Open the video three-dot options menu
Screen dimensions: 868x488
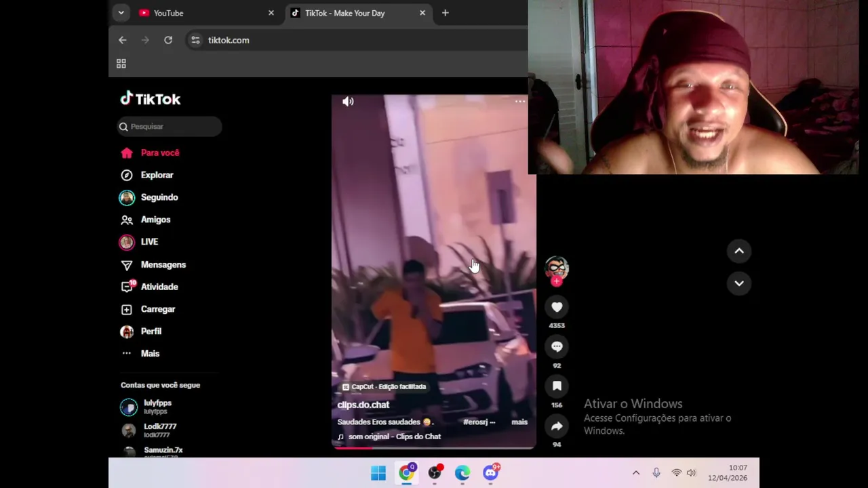pyautogui.click(x=520, y=102)
